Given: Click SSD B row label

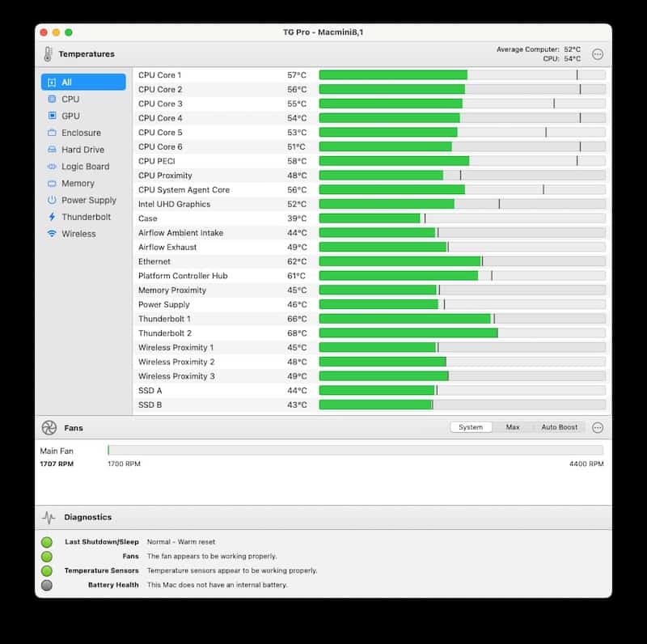Looking at the screenshot, I should (x=150, y=405).
